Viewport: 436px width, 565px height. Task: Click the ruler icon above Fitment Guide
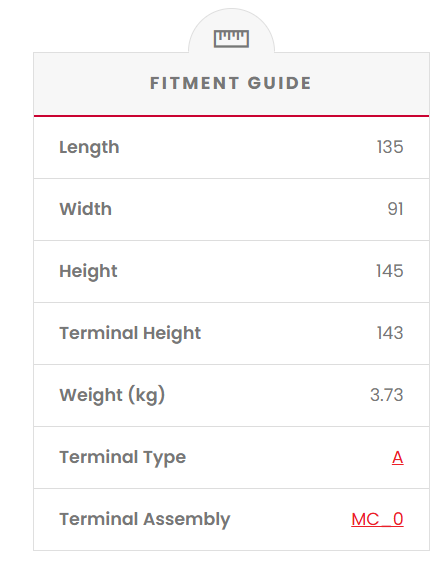231,39
